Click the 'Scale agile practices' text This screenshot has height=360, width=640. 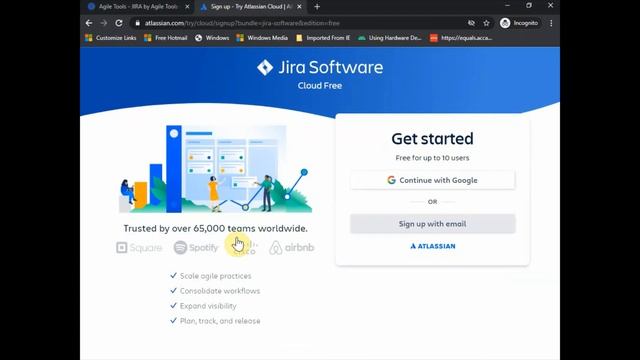pos(216,276)
